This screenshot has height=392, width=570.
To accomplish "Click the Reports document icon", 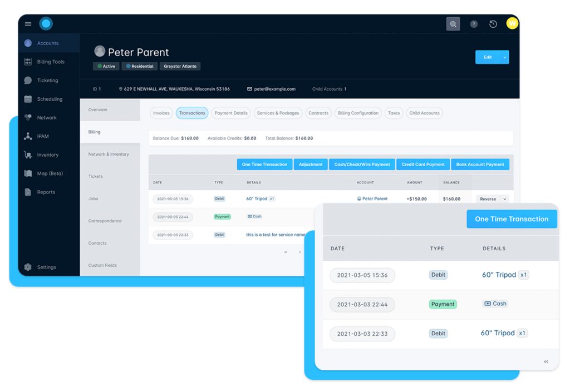I will pyautogui.click(x=28, y=192).
